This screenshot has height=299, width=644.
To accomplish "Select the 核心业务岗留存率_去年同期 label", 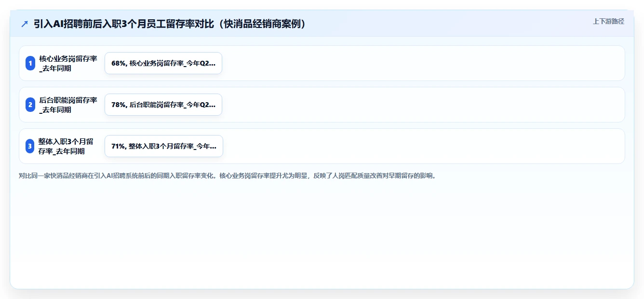I will (68, 63).
